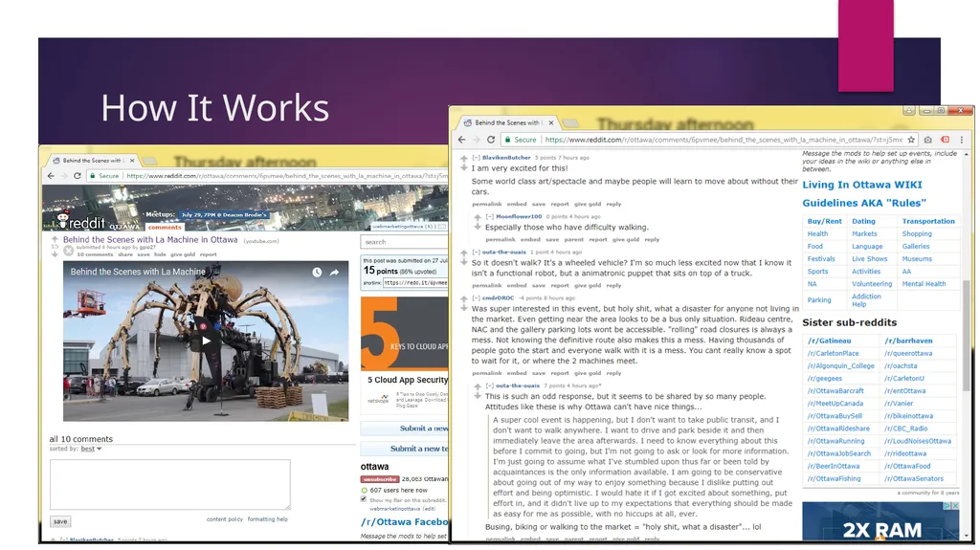Viewport: 980px width, 550px height.
Task: Open Chrome three-dot menu in right window
Action: (961, 140)
